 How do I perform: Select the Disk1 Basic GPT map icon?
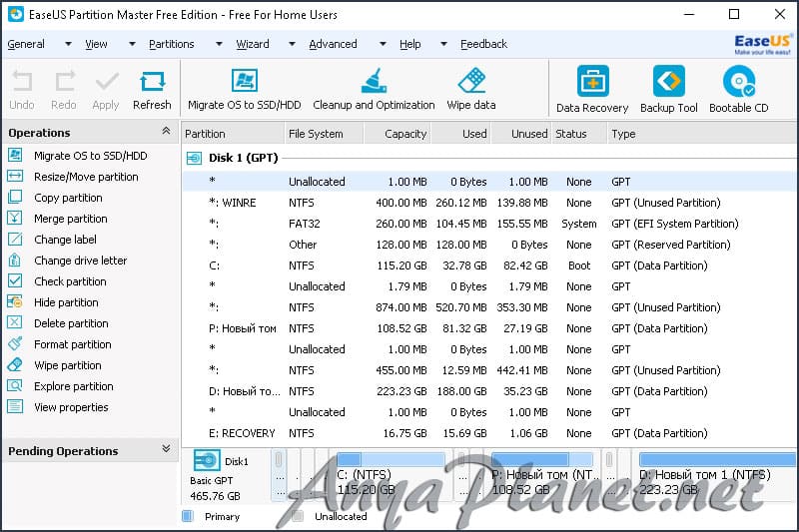point(207,461)
